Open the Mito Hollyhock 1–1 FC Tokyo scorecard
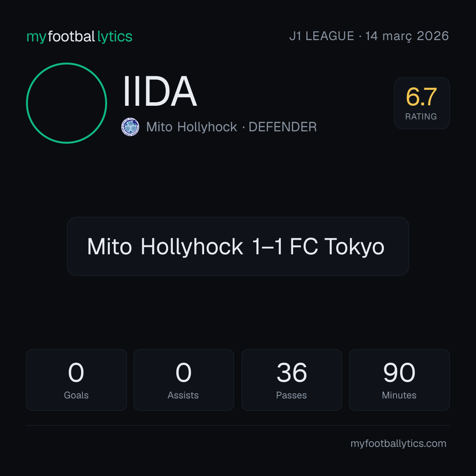The height and width of the screenshot is (476, 476). [x=238, y=246]
